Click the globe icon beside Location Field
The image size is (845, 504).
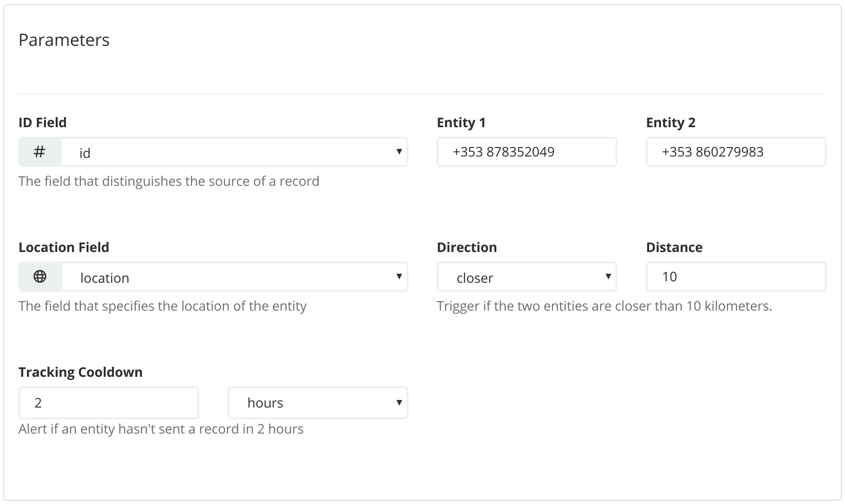(x=40, y=277)
